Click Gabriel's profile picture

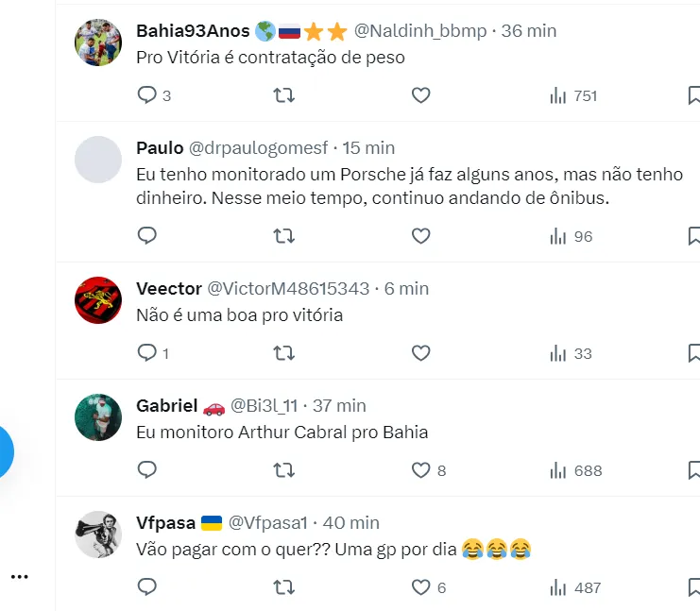pyautogui.click(x=98, y=417)
